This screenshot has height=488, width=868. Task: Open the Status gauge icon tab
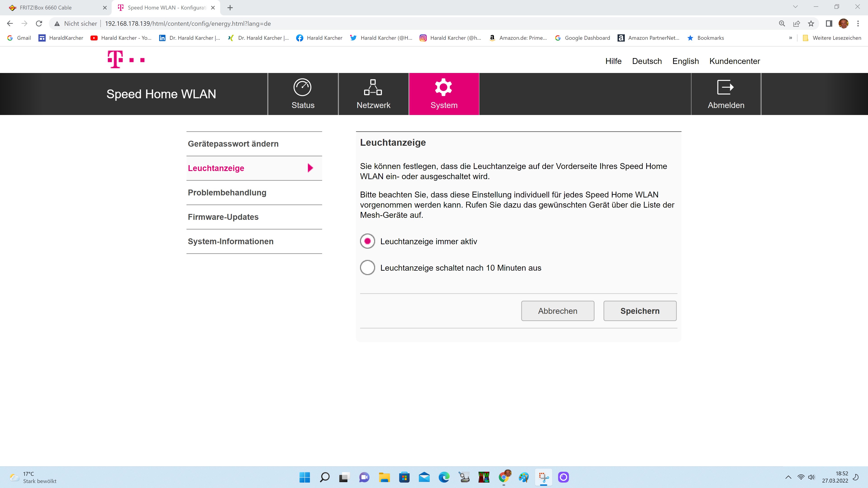[x=302, y=88]
